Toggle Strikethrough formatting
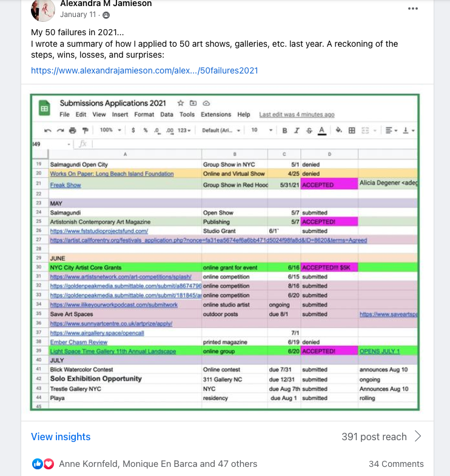450x476 pixels. [309, 131]
